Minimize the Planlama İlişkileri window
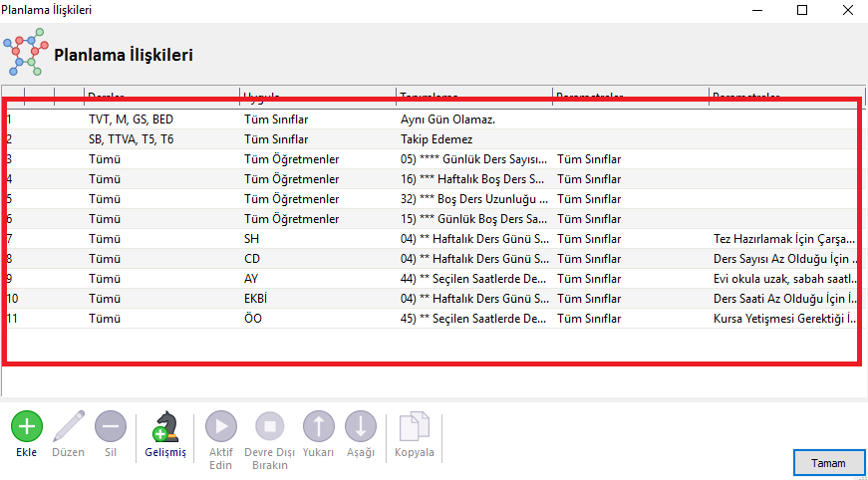The image size is (868, 480). (756, 10)
